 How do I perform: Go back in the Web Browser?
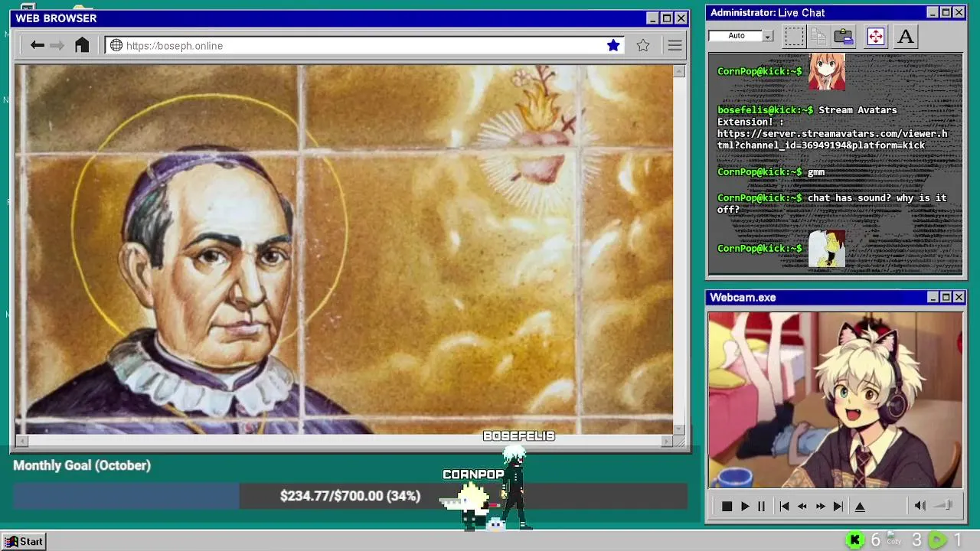coord(37,45)
